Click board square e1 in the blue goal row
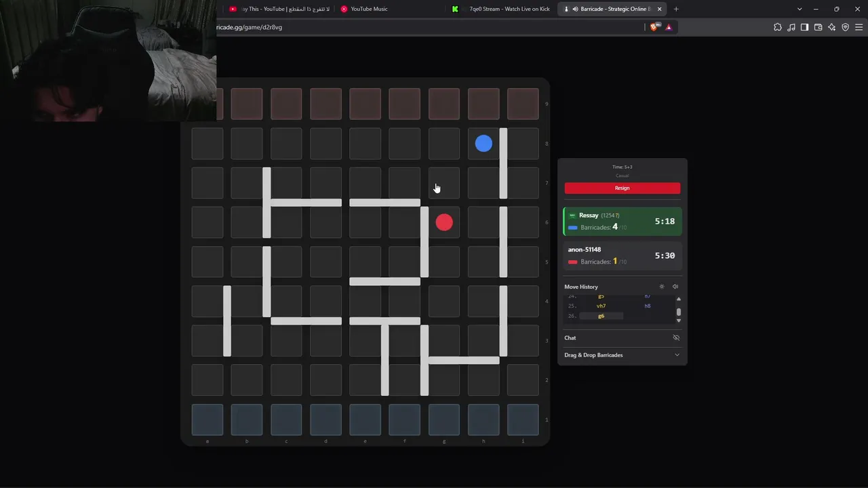 click(x=366, y=419)
